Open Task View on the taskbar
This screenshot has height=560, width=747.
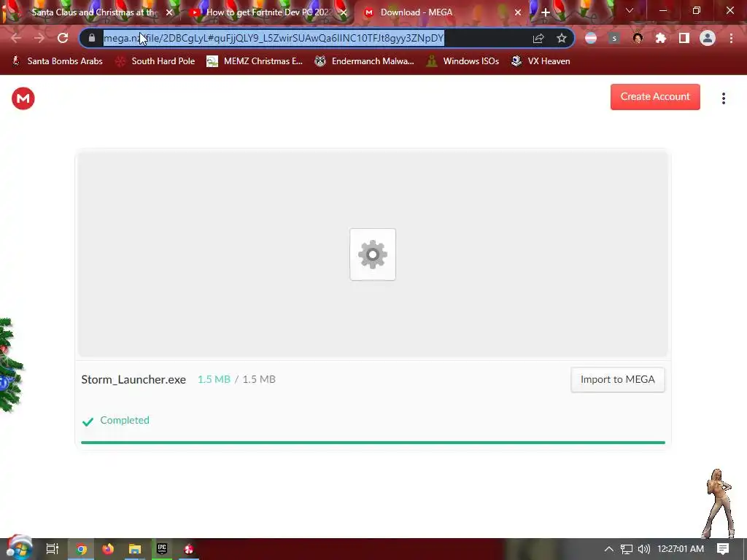pyautogui.click(x=53, y=549)
